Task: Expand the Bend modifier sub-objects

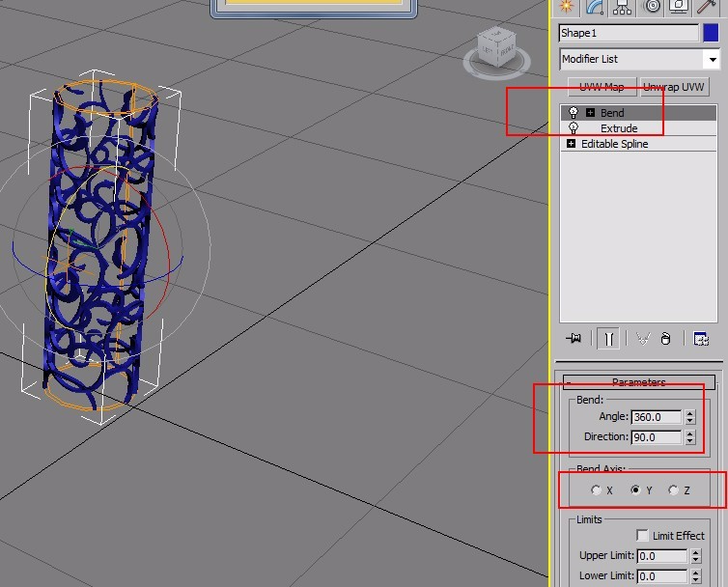Action: point(590,112)
